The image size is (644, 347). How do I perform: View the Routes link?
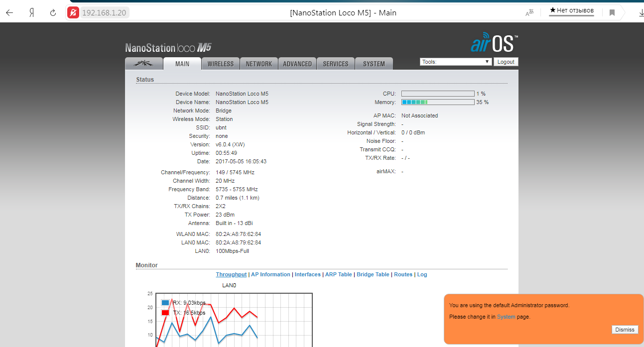[x=403, y=274]
